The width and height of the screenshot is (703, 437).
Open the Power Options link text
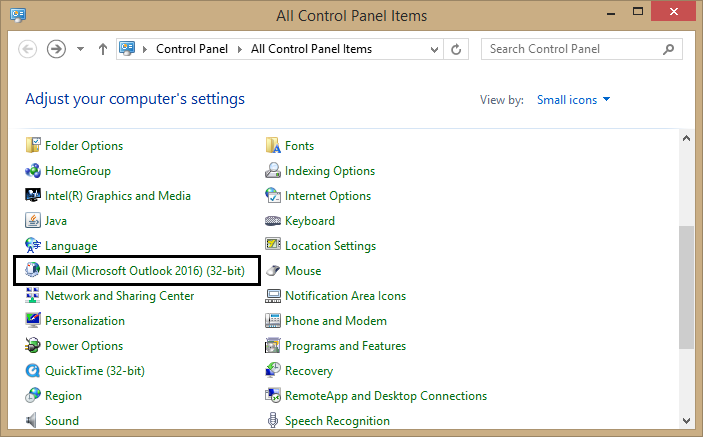coord(84,346)
